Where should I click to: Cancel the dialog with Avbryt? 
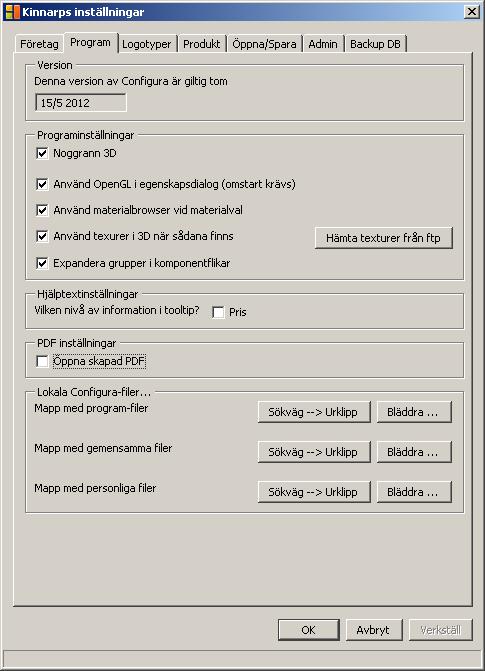pos(373,630)
